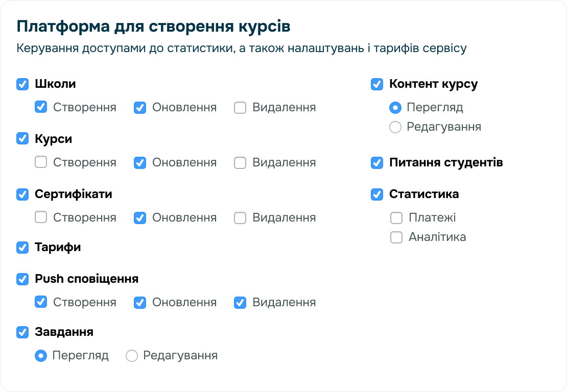The height and width of the screenshot is (392, 567).
Task: Disable Оновлення under Сертифікати
Action: (x=139, y=217)
